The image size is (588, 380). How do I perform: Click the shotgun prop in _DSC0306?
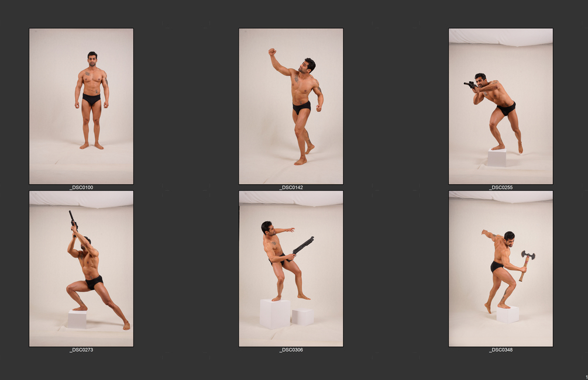pos(303,246)
